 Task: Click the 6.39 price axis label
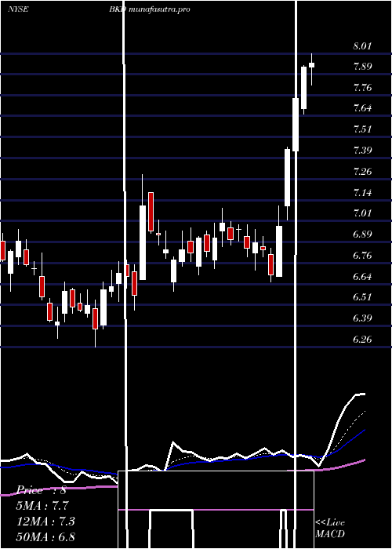point(362,318)
